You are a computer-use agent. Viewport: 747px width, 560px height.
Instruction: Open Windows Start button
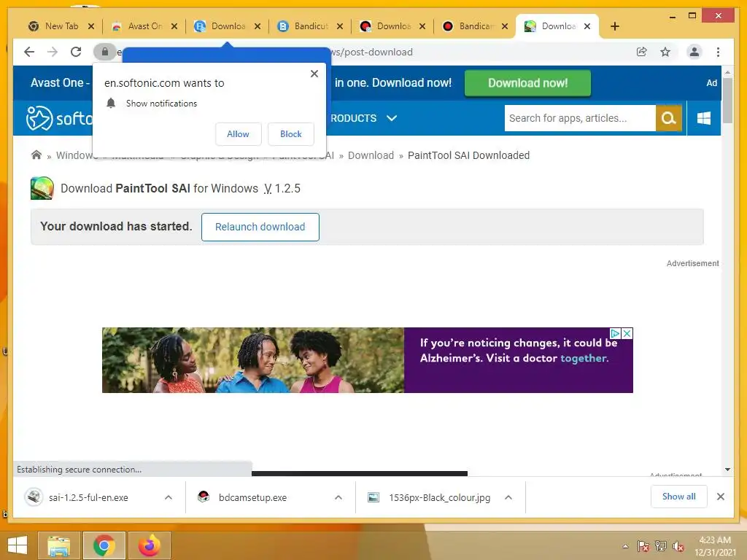point(18,545)
